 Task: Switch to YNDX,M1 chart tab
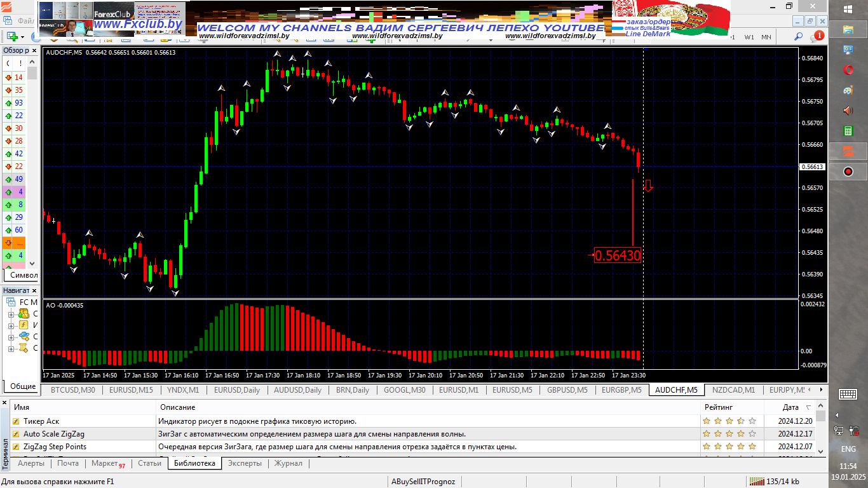click(x=183, y=390)
